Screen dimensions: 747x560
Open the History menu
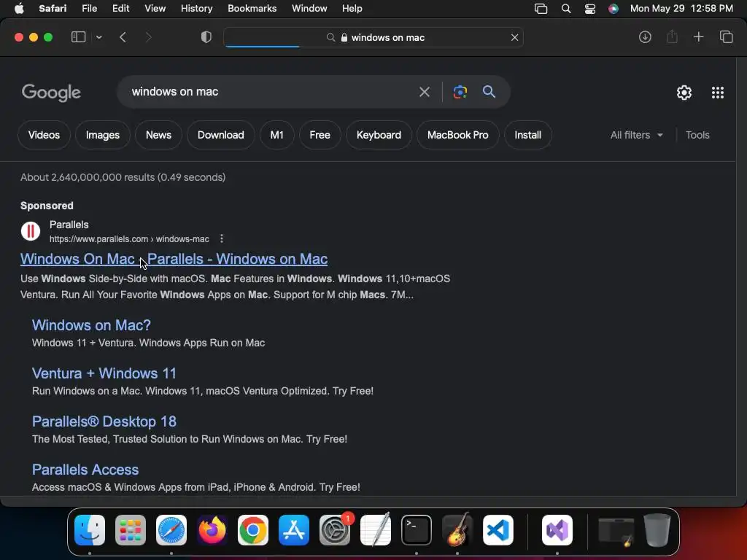point(196,9)
